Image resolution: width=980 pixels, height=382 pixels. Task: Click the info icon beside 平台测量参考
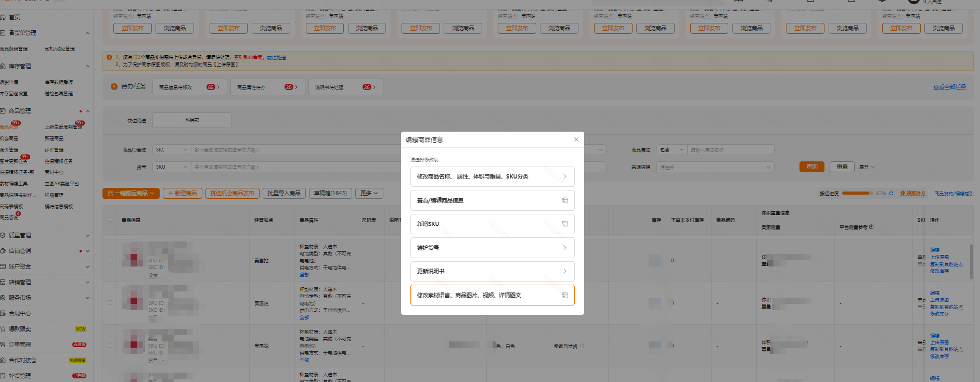[x=871, y=227]
